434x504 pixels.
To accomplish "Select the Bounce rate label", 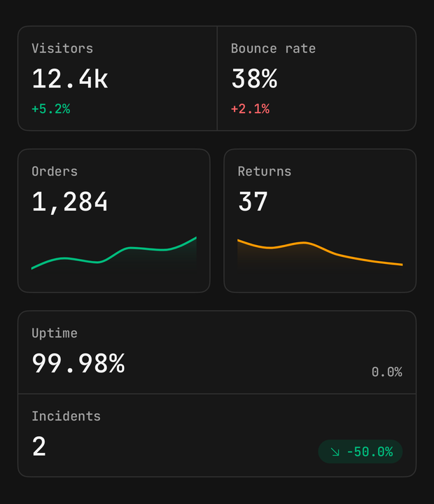I will tap(273, 48).
